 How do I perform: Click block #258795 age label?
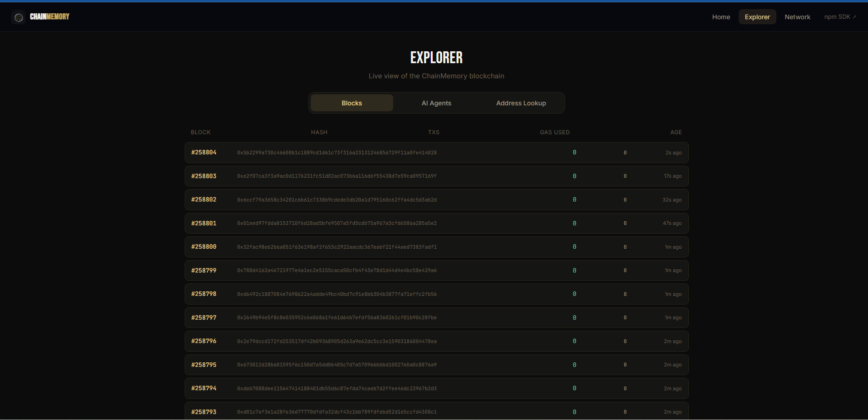673,365
